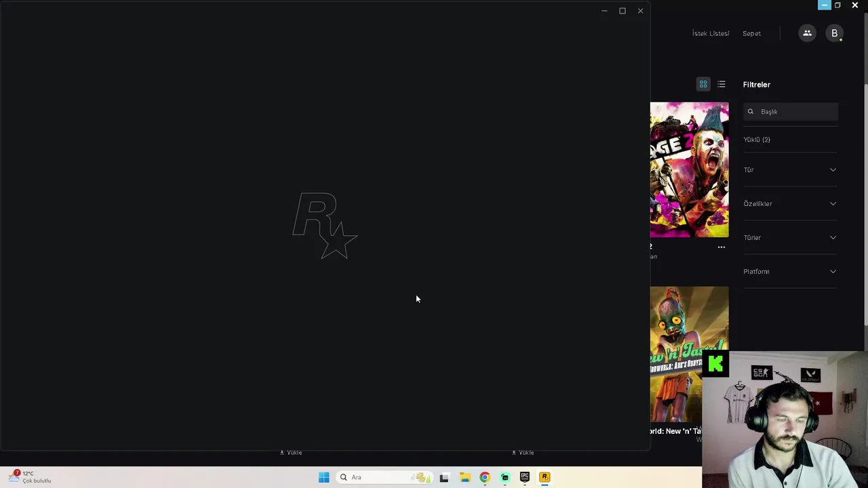Image resolution: width=868 pixels, height=488 pixels.
Task: Open friends icon in Epic header
Action: pos(807,33)
